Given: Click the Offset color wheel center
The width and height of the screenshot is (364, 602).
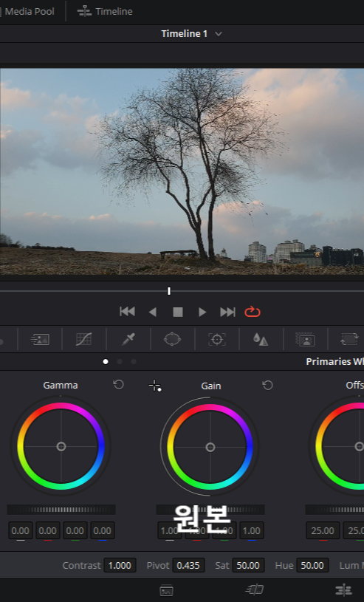Looking at the screenshot, I should pos(359,446).
